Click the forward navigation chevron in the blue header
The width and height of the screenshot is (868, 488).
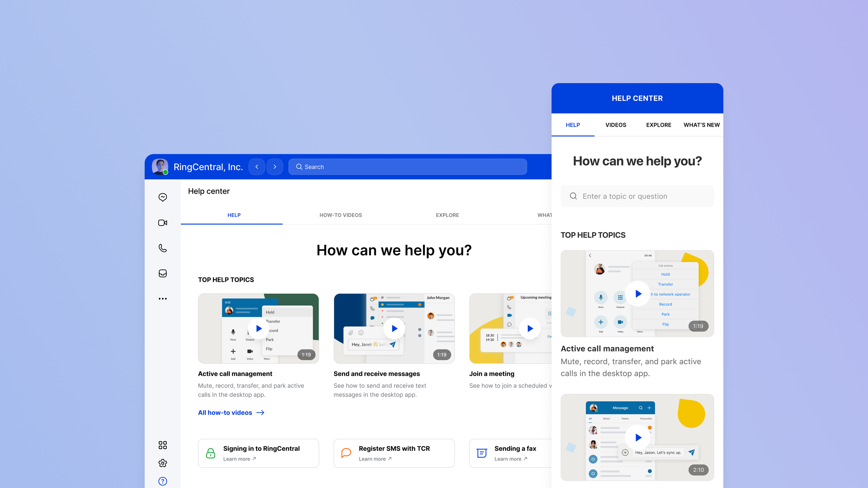click(275, 167)
